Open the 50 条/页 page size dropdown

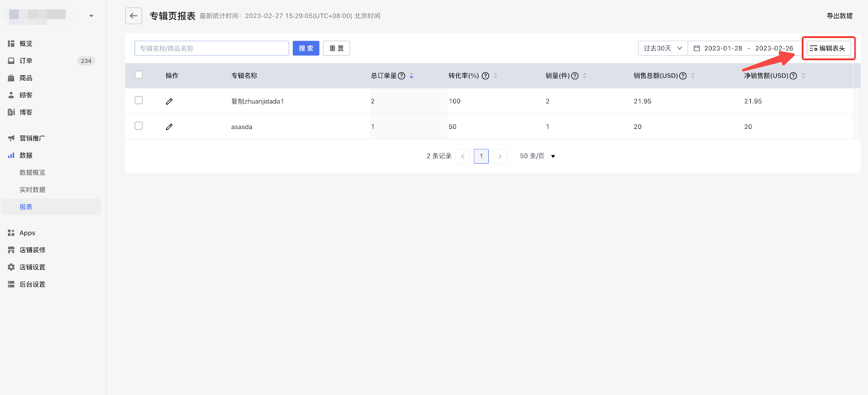click(537, 156)
